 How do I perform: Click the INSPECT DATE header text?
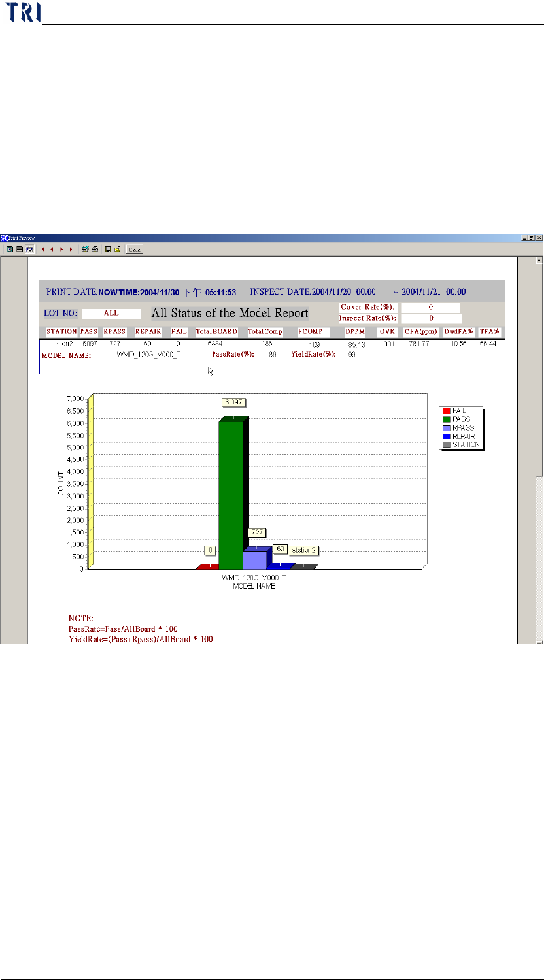coord(358,292)
